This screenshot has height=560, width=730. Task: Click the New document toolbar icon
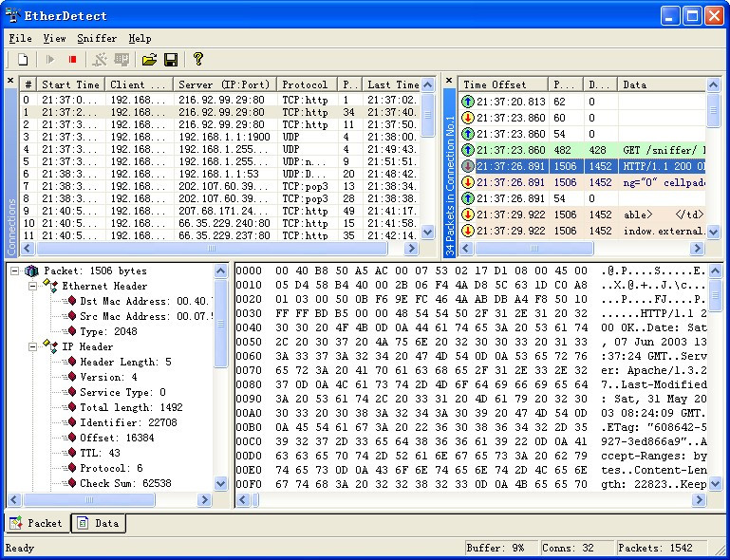coord(23,60)
